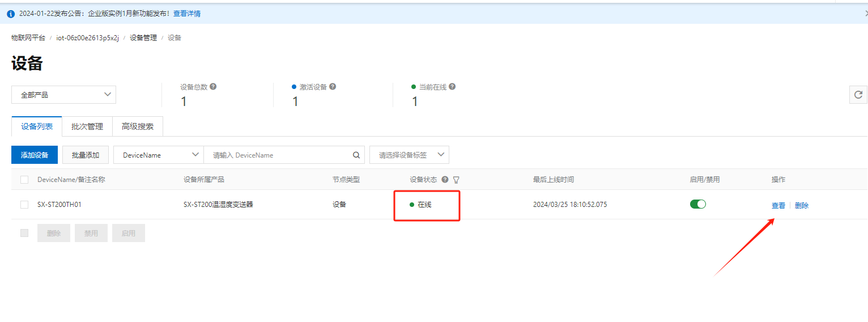Click the refresh icon button
This screenshot has width=868, height=322.
tap(858, 95)
